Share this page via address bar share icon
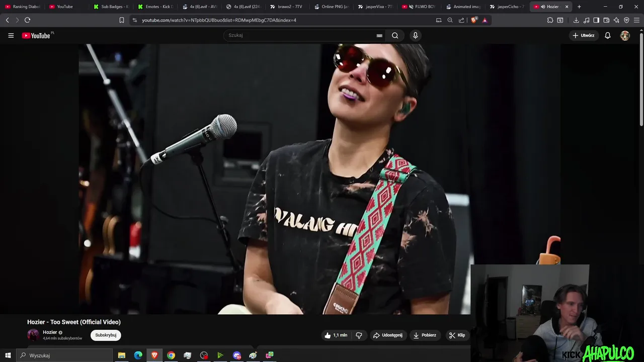The image size is (644, 362). coord(461,20)
